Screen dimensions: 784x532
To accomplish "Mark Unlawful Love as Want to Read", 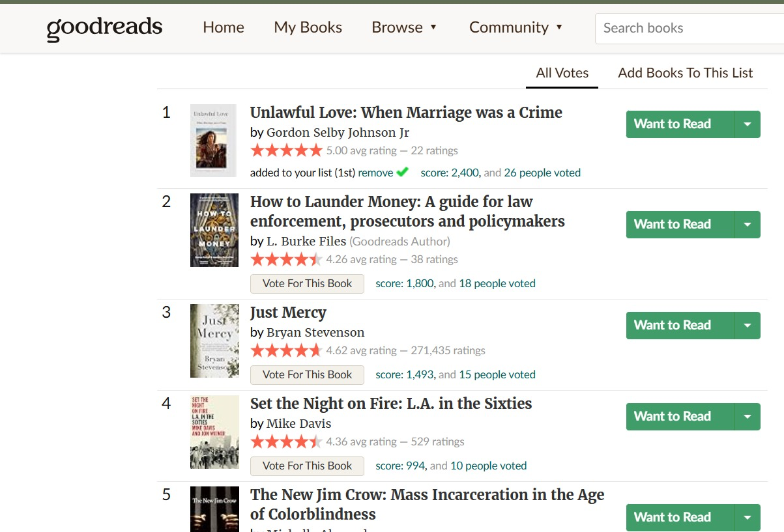I will tap(680, 124).
